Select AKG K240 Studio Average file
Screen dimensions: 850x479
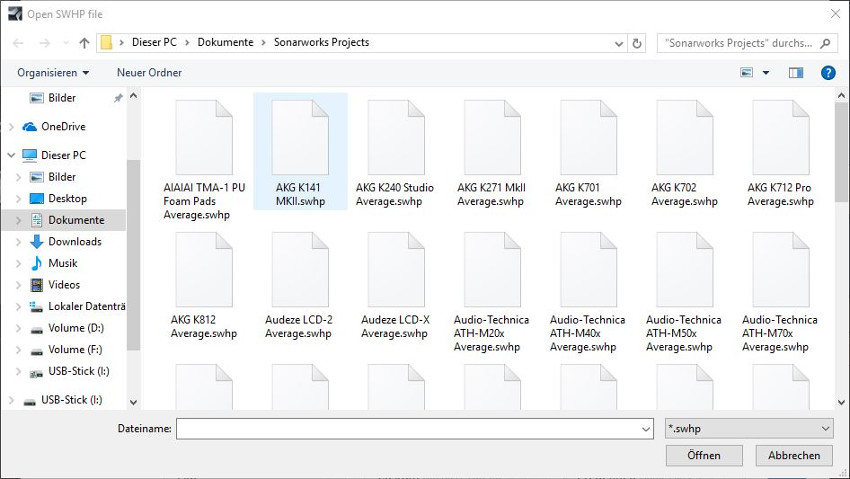pyautogui.click(x=395, y=153)
